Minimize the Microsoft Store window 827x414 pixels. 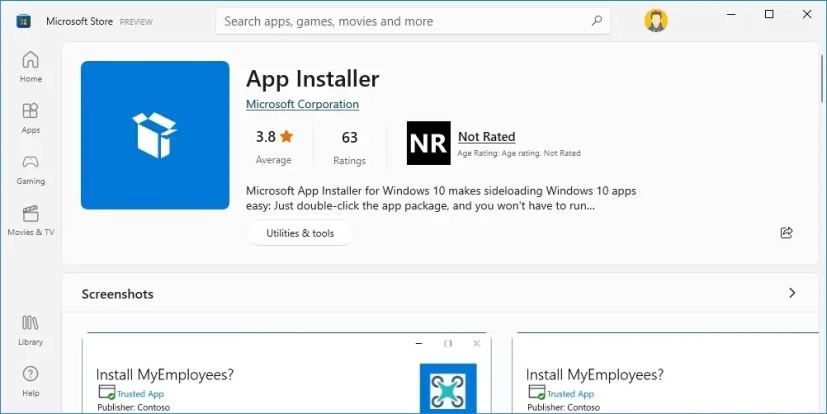pos(732,15)
